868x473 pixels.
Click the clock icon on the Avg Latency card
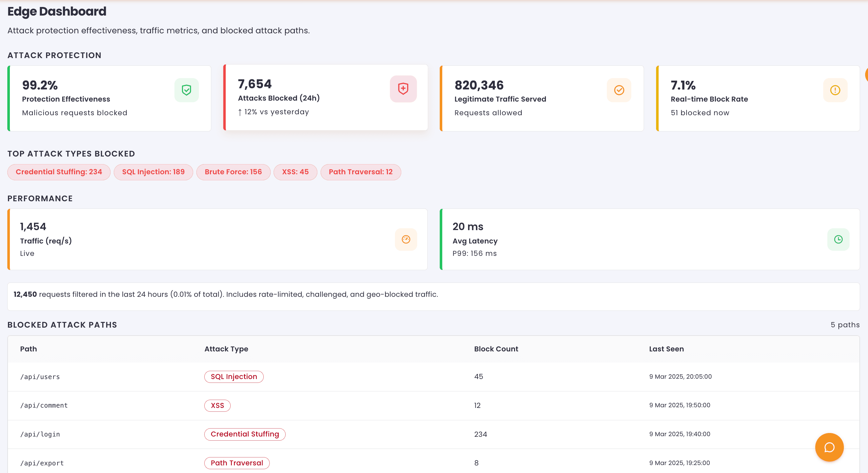tap(838, 239)
